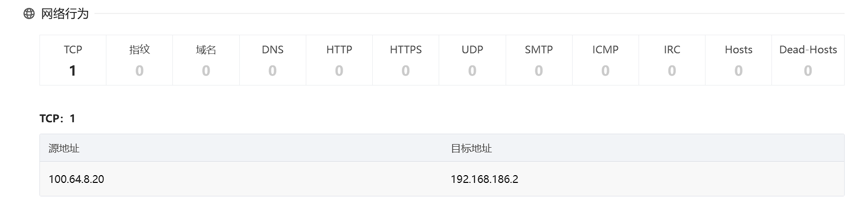Click the TCP: 1 table heading

coord(58,119)
